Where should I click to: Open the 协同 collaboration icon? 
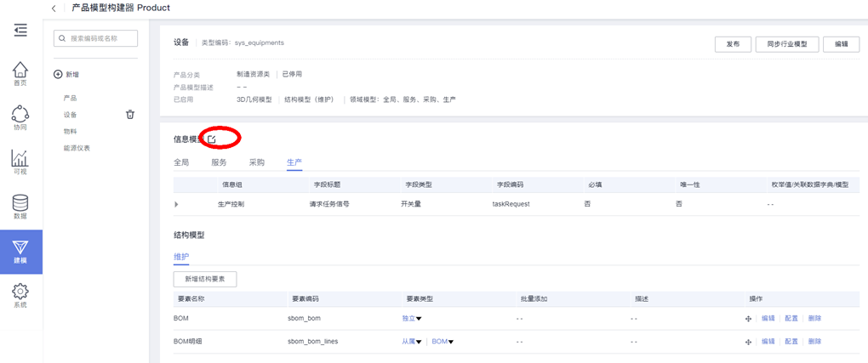click(20, 115)
